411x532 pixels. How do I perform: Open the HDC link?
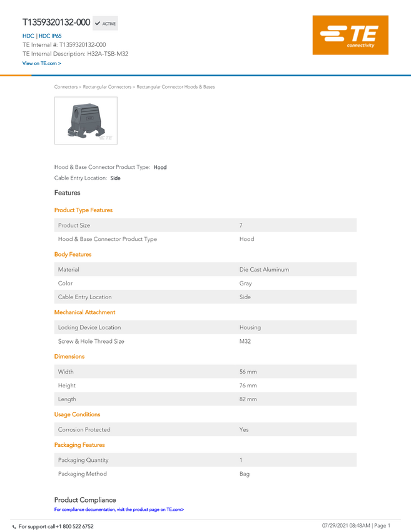coord(28,36)
